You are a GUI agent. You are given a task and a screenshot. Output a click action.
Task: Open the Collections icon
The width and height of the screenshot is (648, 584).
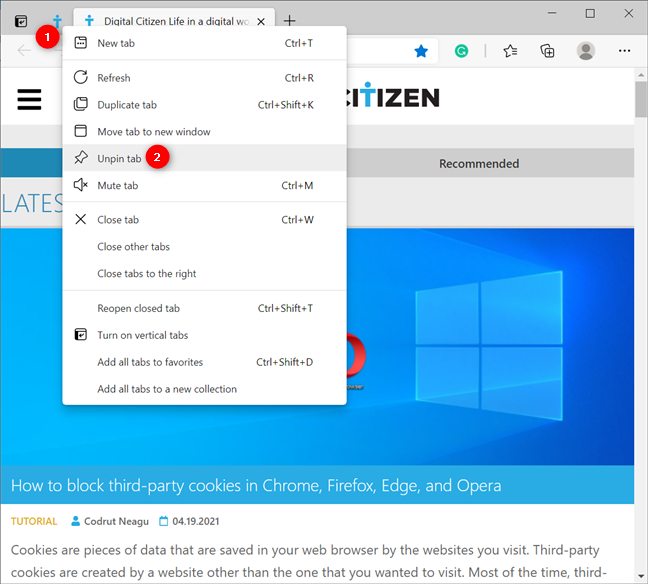pos(548,51)
